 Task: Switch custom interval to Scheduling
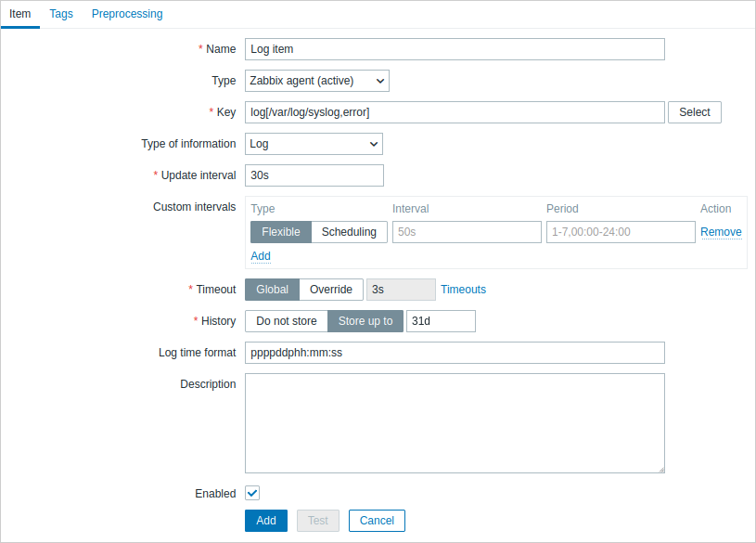pos(349,232)
